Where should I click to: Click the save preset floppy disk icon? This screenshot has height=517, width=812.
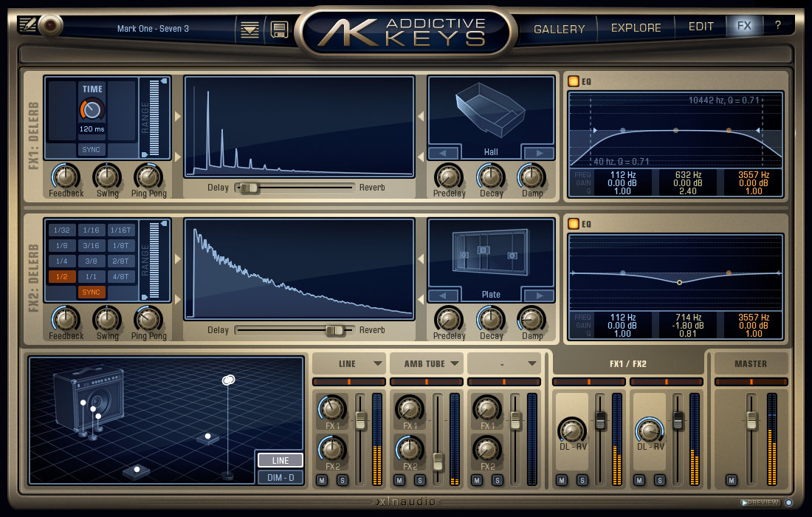tap(279, 30)
